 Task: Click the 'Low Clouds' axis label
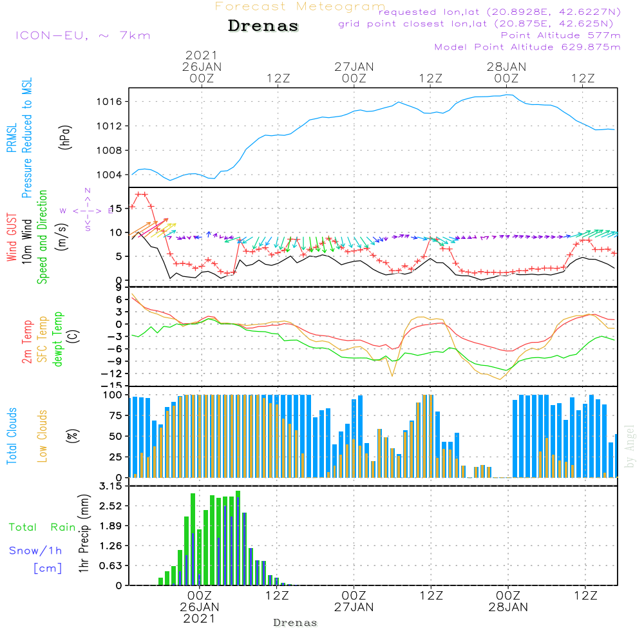click(x=43, y=435)
